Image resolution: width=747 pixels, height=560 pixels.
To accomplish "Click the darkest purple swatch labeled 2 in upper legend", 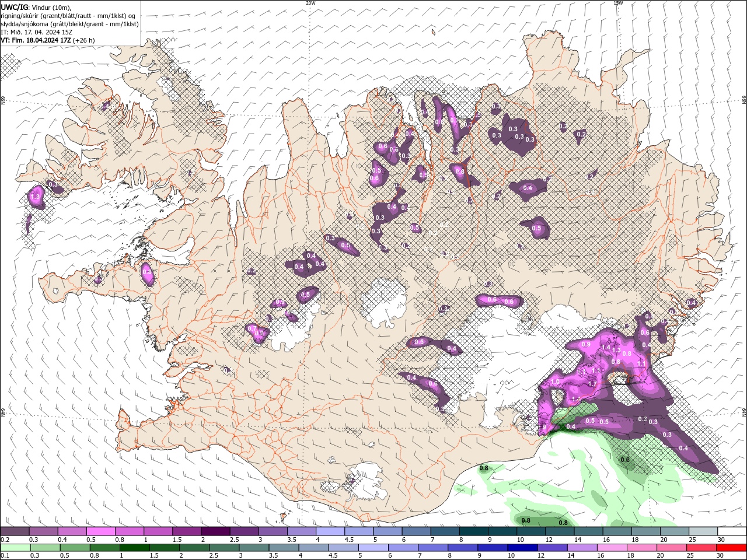I will [215, 531].
